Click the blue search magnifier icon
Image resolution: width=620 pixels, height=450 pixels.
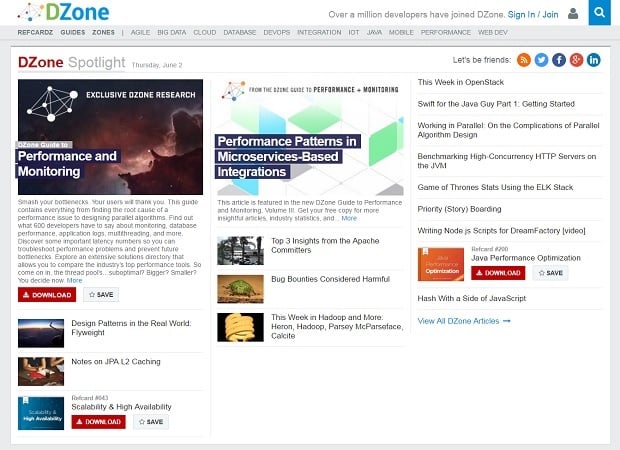599,14
